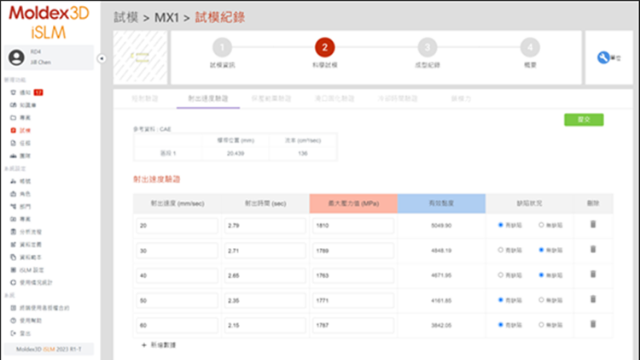640x360 pixels.
Task: Delete the row with injection speed 60
Action: [593, 324]
